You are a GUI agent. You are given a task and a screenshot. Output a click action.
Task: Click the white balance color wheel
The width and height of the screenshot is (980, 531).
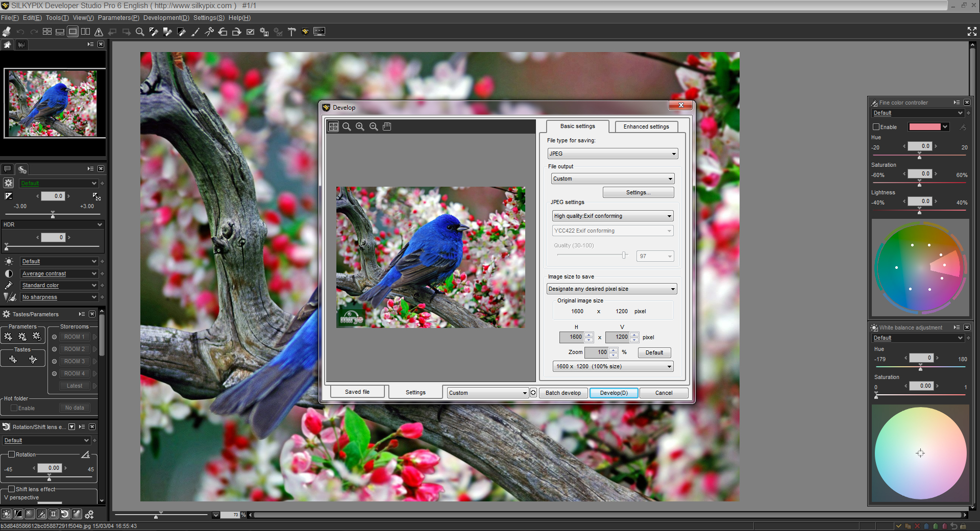coord(920,453)
